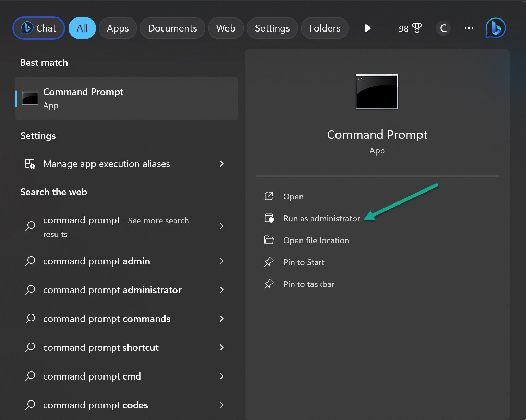
Task: Open Bing Chat from the Chat pill
Action: tap(39, 28)
